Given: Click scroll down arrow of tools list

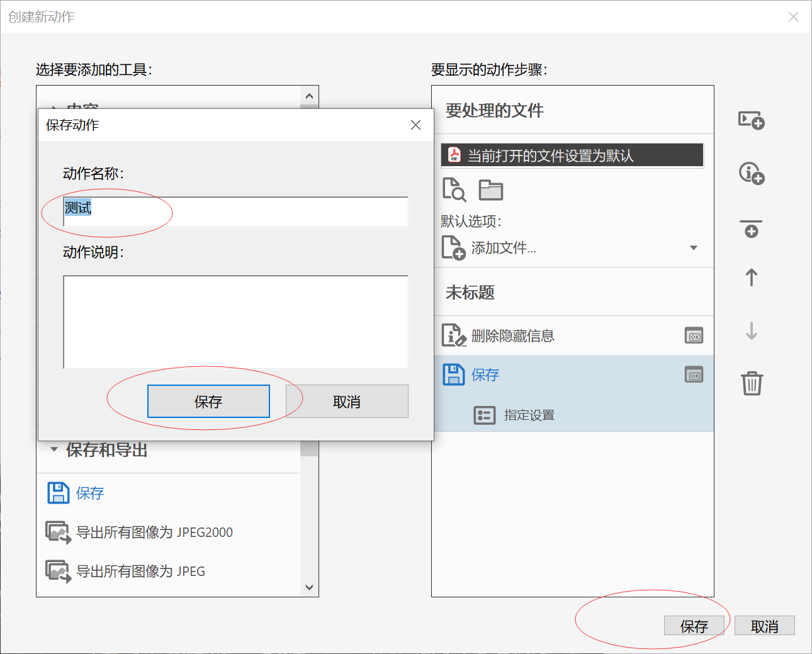Looking at the screenshot, I should point(309,587).
